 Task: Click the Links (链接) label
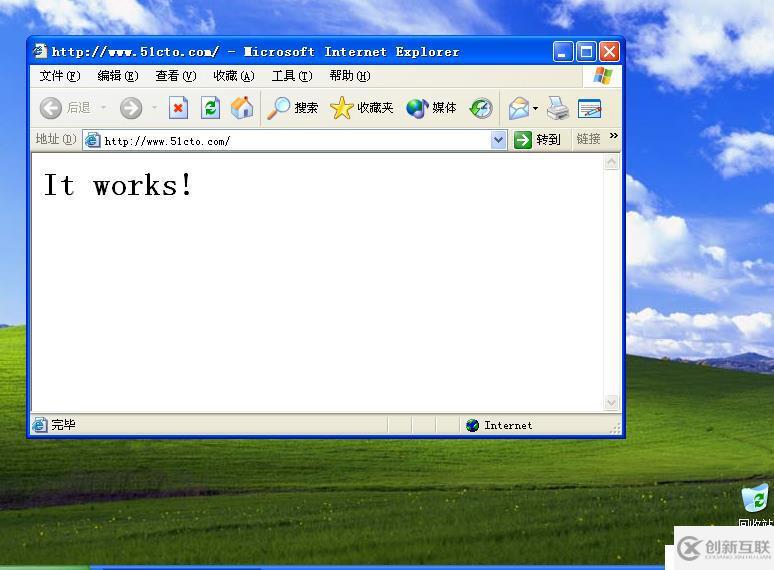tap(588, 139)
